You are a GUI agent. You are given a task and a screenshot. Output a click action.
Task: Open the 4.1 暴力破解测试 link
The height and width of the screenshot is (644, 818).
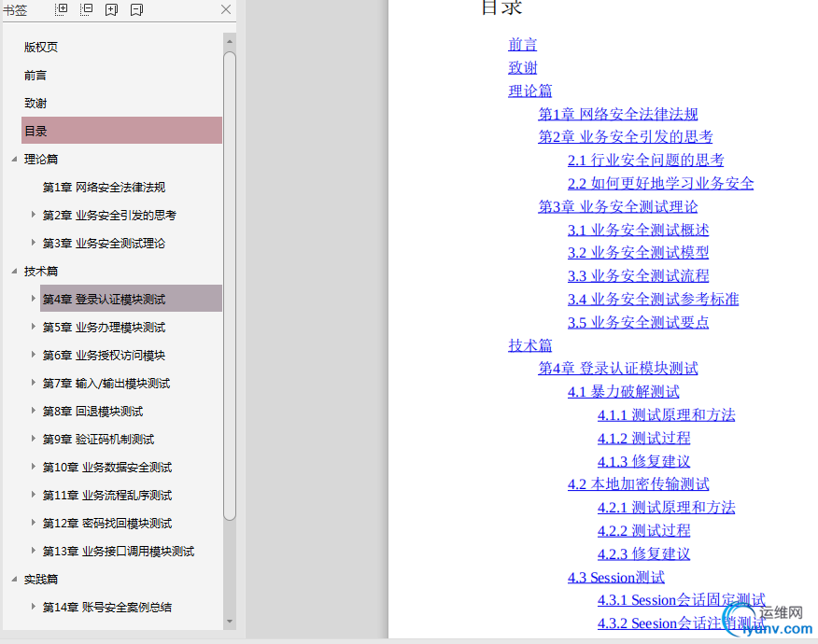624,392
